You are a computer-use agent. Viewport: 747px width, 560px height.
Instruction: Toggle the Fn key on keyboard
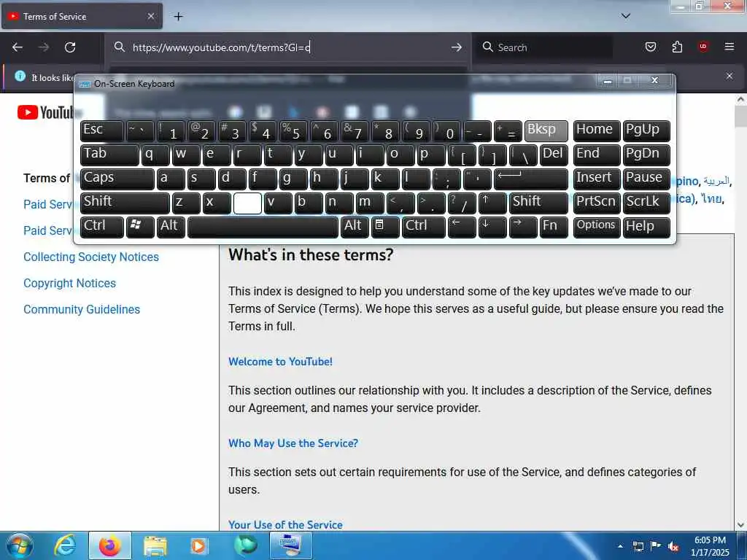coord(554,227)
